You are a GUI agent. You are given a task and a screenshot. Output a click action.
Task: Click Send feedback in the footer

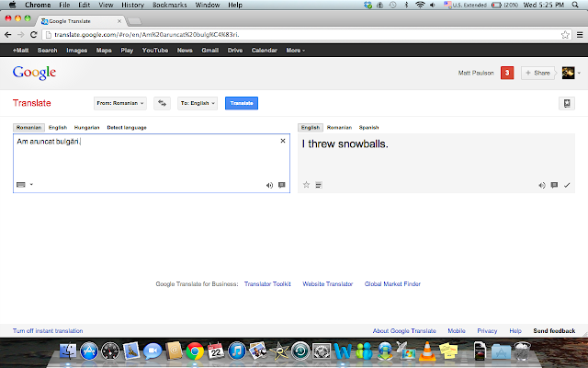[x=554, y=331]
